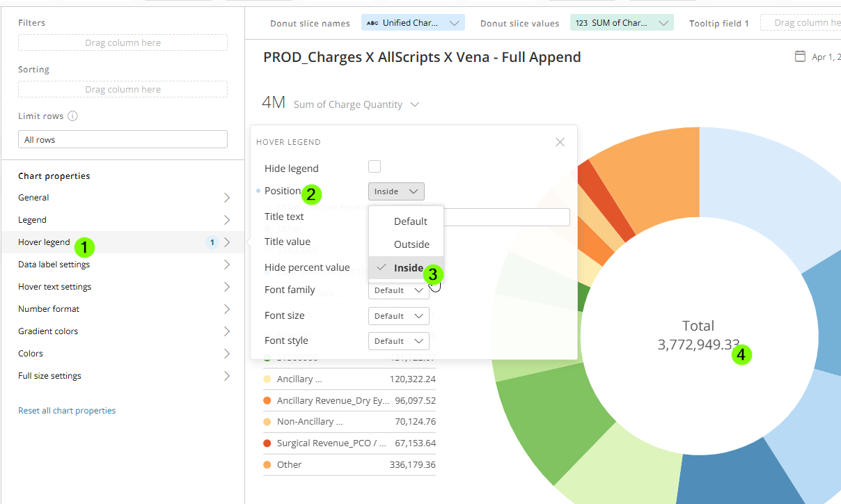The image size is (841, 504).
Task: Open the Sum of Charge Quantity dropdown
Action: click(356, 104)
